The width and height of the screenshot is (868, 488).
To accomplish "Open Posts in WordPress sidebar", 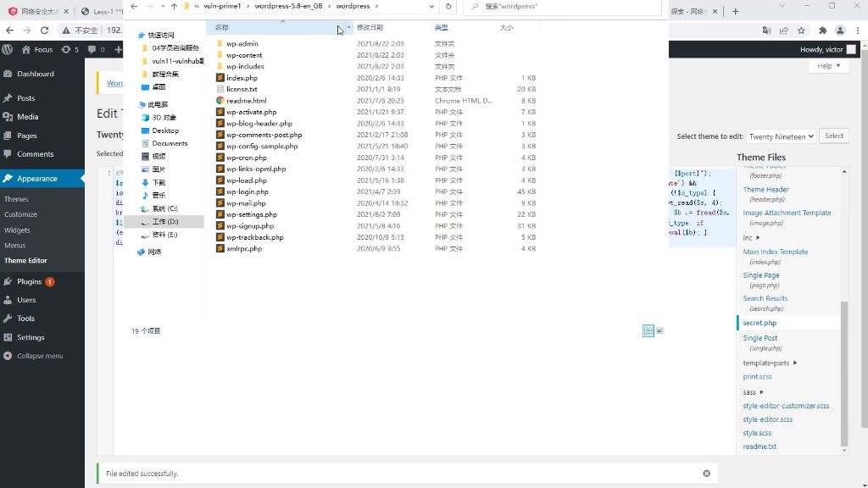I will click(26, 98).
